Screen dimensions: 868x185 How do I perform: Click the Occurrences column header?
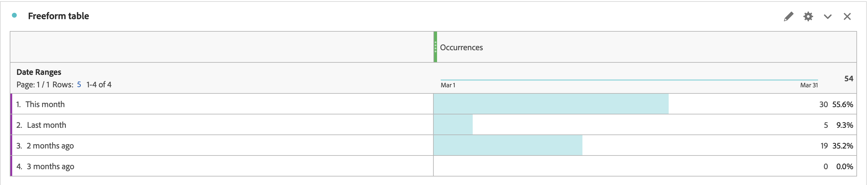pyautogui.click(x=461, y=47)
